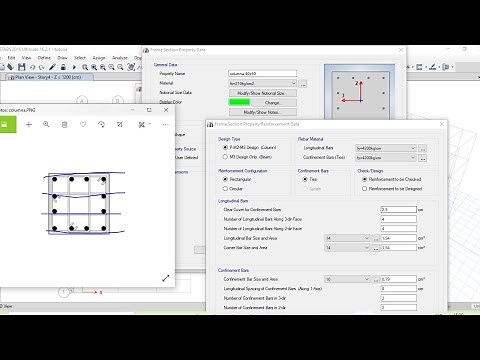480x360 pixels.
Task: Expand the arrow beside Photos scissors icon
Action: [150, 124]
